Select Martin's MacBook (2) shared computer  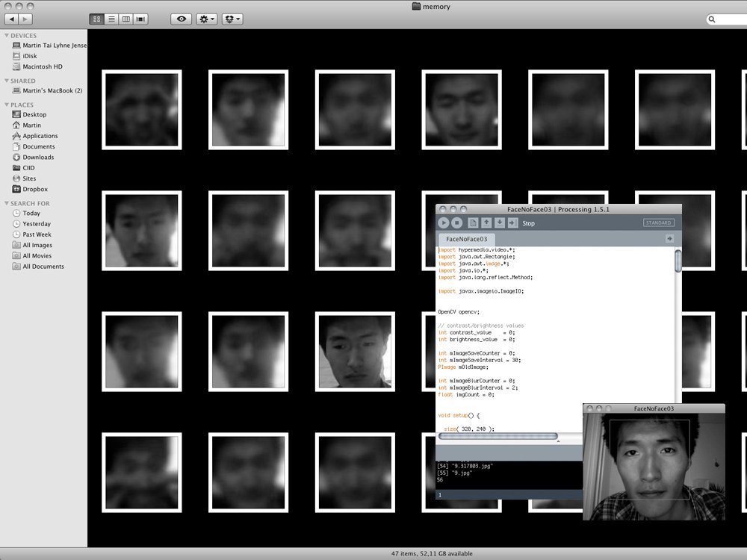47,90
